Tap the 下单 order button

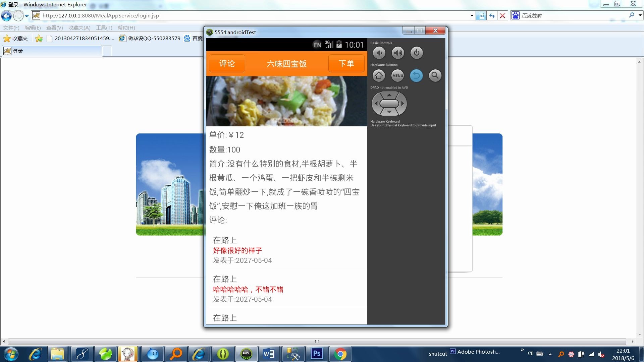pyautogui.click(x=346, y=64)
